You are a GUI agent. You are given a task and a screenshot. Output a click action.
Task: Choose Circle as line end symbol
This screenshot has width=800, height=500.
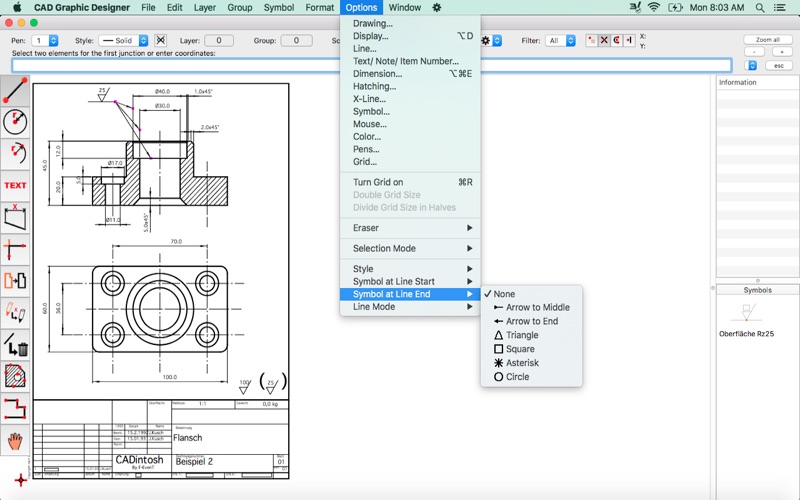(x=531, y=377)
